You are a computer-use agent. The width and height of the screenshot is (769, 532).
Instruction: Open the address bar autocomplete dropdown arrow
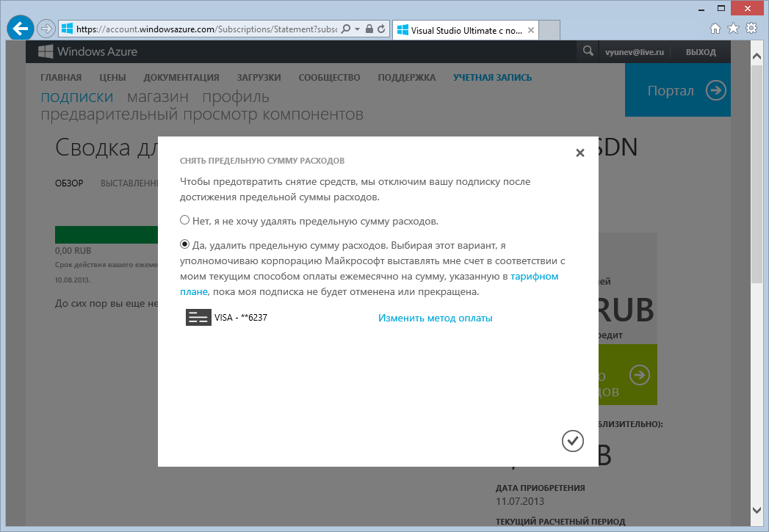pos(358,29)
